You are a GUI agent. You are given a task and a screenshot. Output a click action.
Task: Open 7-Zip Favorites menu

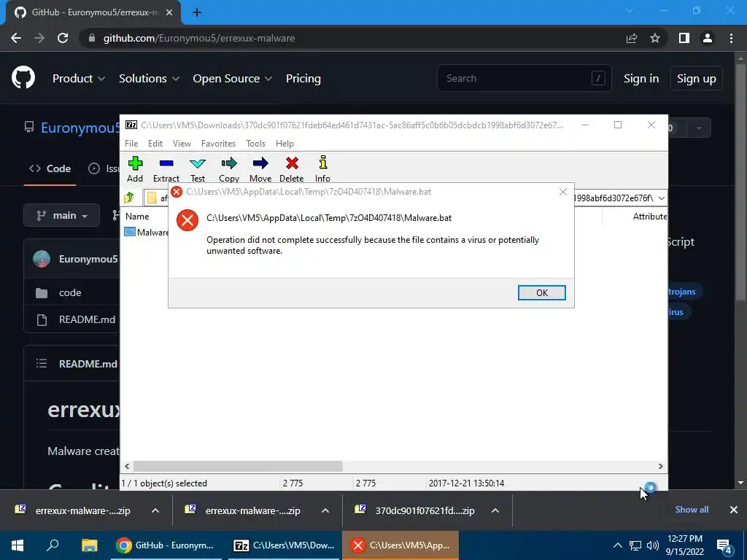coord(218,144)
